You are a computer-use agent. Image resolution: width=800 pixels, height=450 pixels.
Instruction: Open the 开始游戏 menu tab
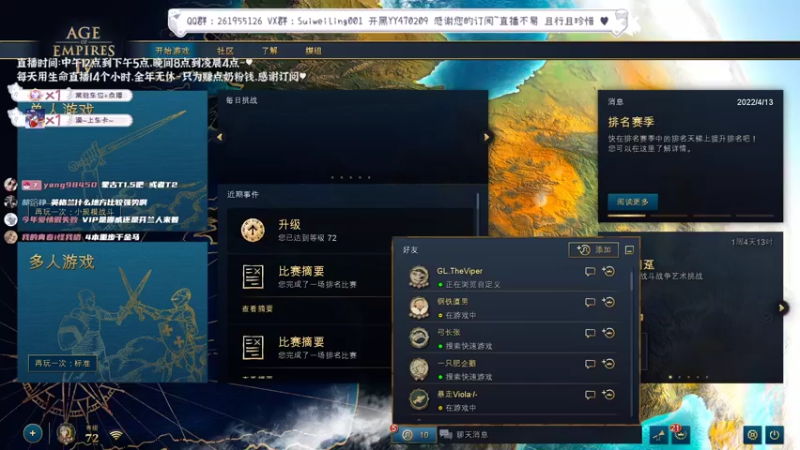[x=172, y=51]
